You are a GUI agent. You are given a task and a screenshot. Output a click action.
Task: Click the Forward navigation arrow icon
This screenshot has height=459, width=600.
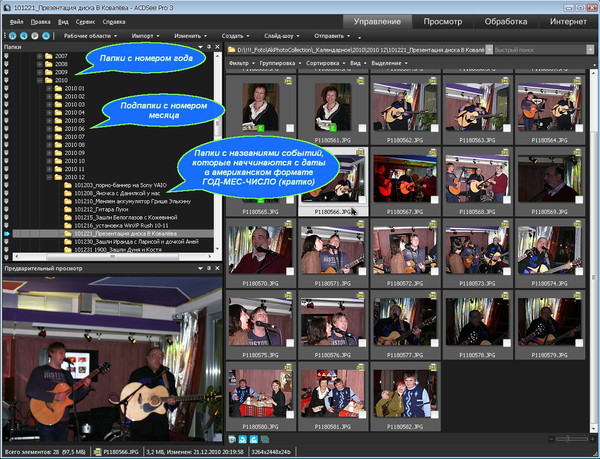click(35, 36)
